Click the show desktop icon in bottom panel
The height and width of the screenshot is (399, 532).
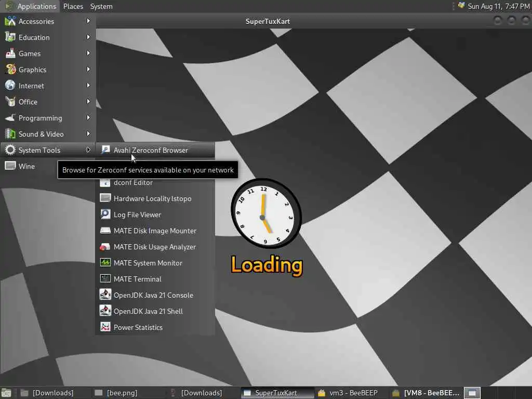coord(6,393)
